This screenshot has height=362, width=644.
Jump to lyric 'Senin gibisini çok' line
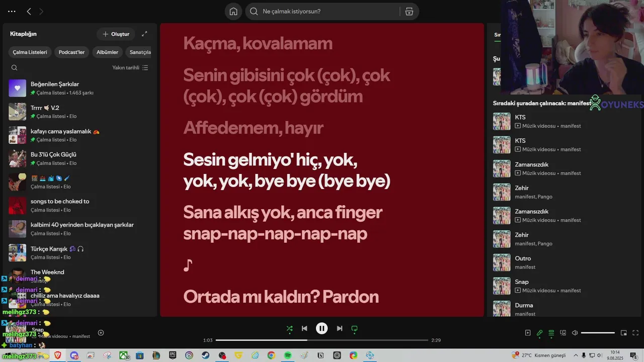click(287, 85)
